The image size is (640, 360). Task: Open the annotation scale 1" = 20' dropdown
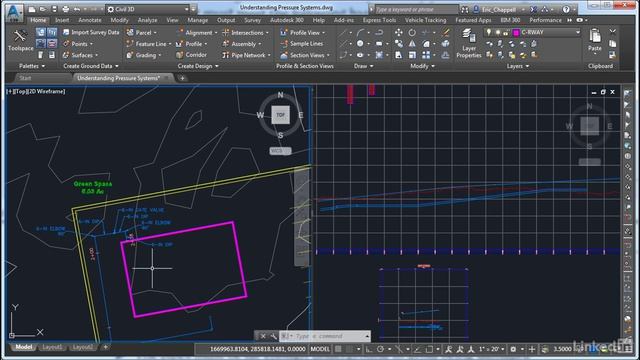[x=491, y=349]
